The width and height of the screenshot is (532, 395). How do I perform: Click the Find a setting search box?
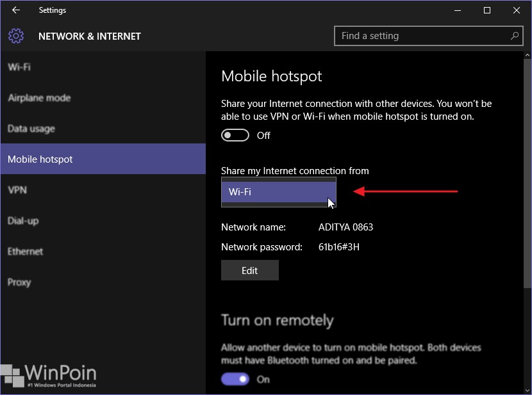(428, 36)
